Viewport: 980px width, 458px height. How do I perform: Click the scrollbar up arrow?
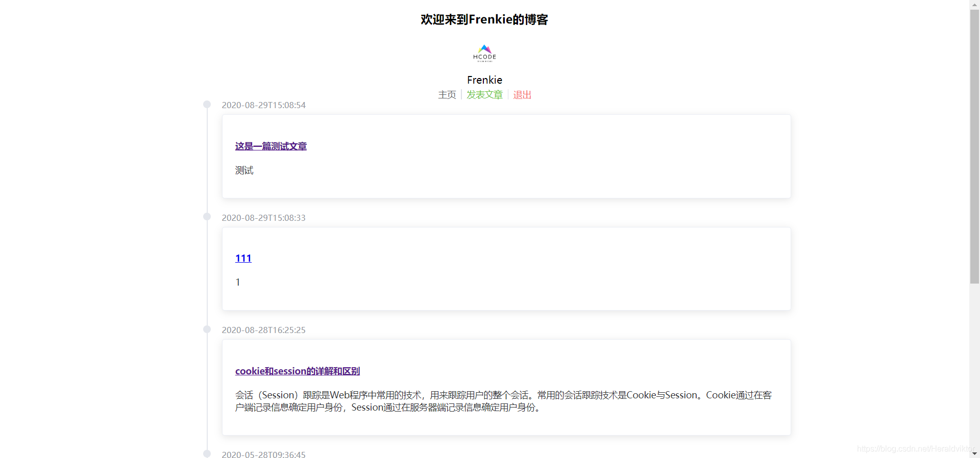[974, 4]
